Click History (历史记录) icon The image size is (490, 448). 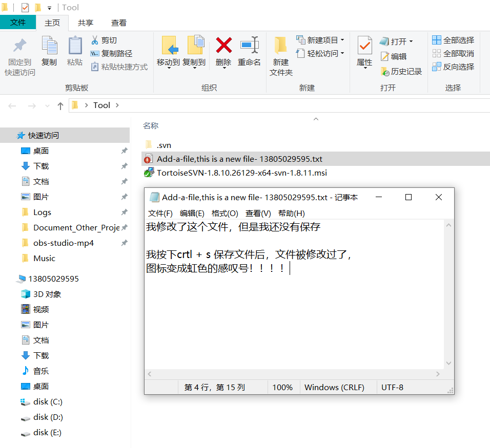[385, 72]
